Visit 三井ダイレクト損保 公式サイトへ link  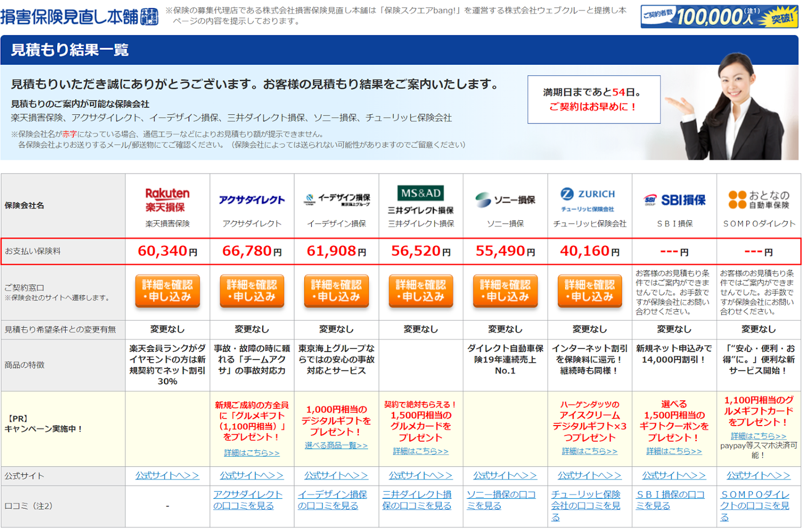point(421,475)
